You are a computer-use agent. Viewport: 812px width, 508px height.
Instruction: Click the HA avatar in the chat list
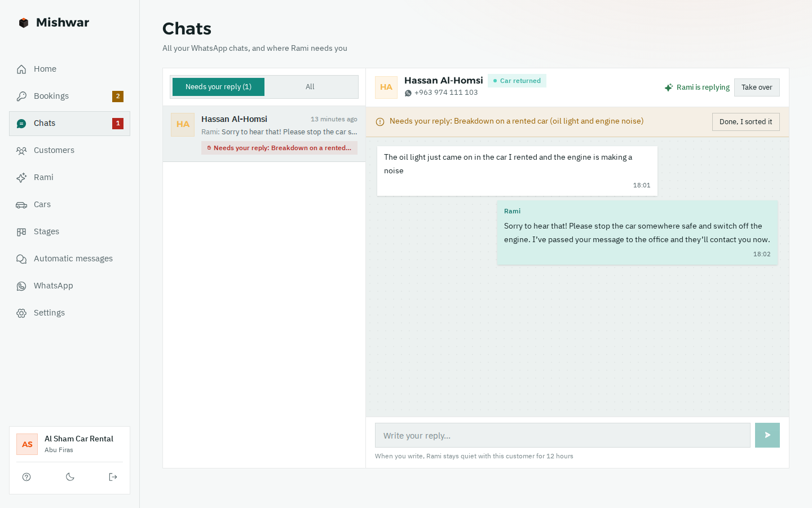tap(183, 124)
